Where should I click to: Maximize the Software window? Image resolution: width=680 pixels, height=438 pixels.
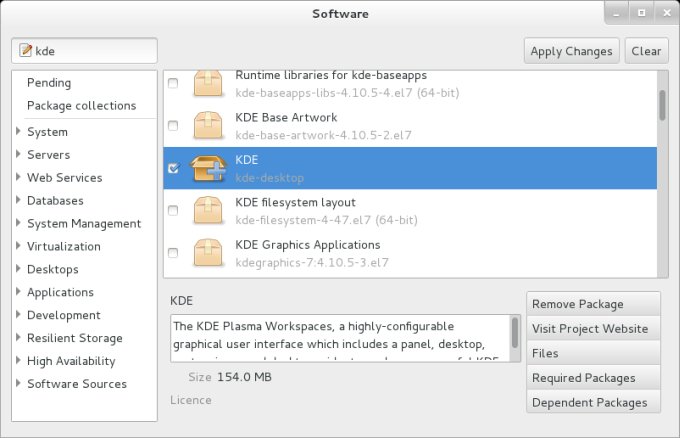click(641, 13)
